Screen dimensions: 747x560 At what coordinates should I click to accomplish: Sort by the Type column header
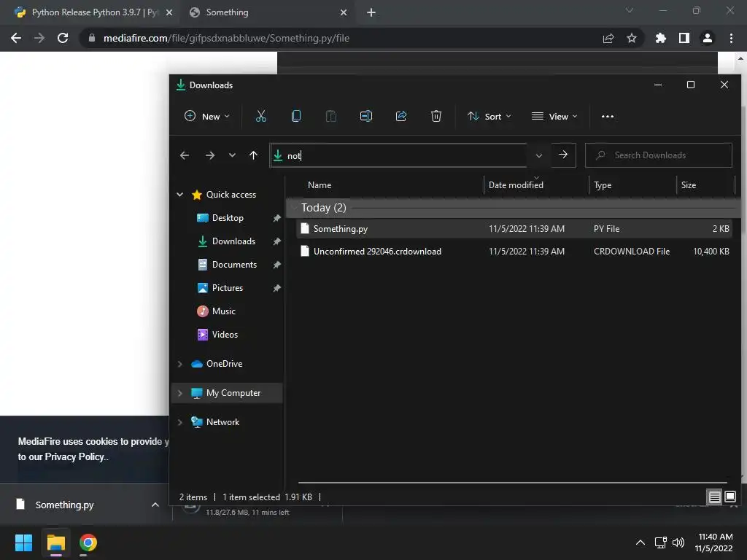pos(603,185)
